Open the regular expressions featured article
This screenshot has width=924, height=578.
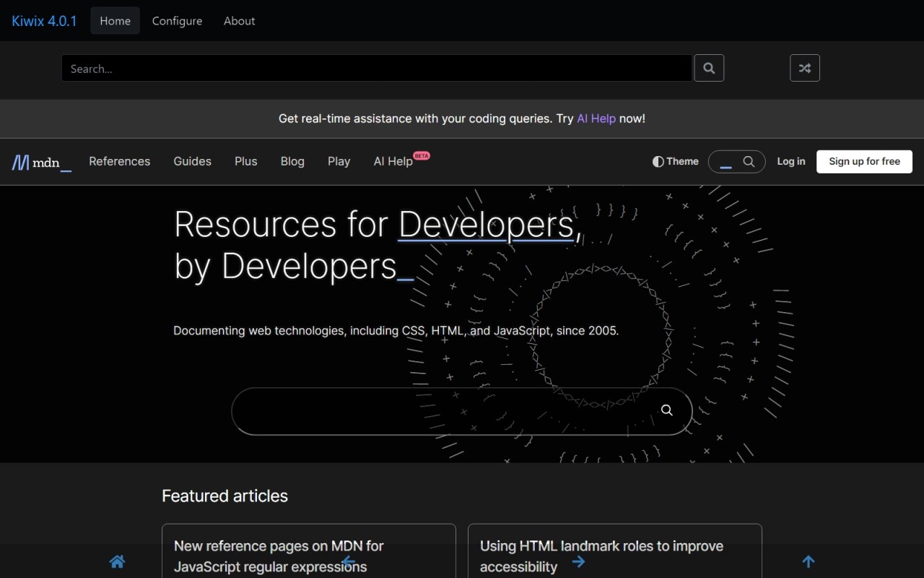point(279,556)
